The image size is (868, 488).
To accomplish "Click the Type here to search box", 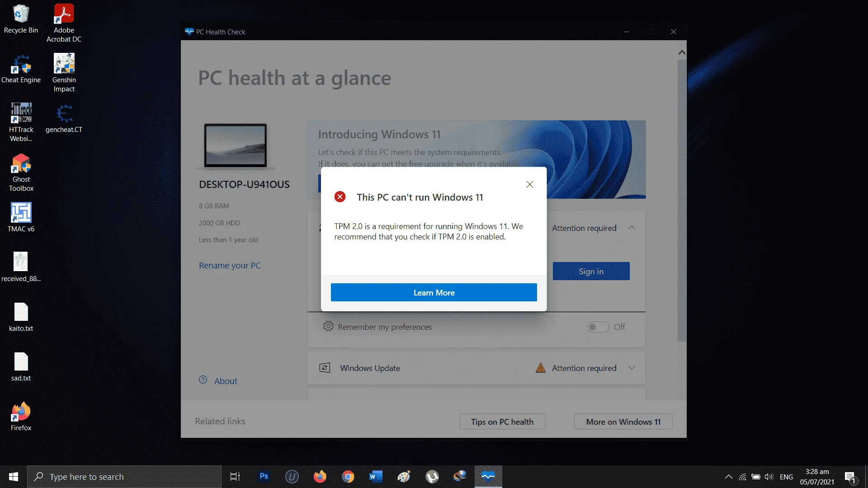I will coord(124,477).
